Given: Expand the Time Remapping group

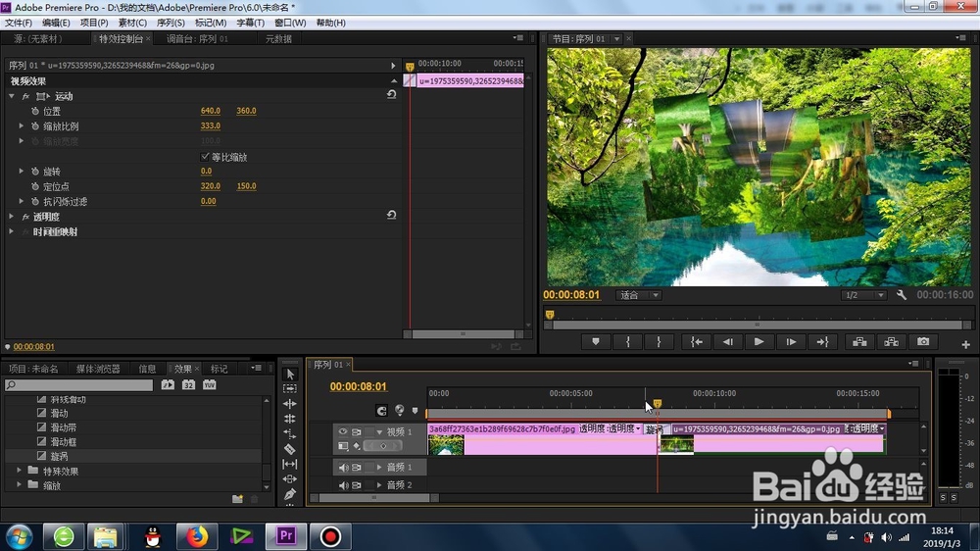Looking at the screenshot, I should pyautogui.click(x=11, y=231).
